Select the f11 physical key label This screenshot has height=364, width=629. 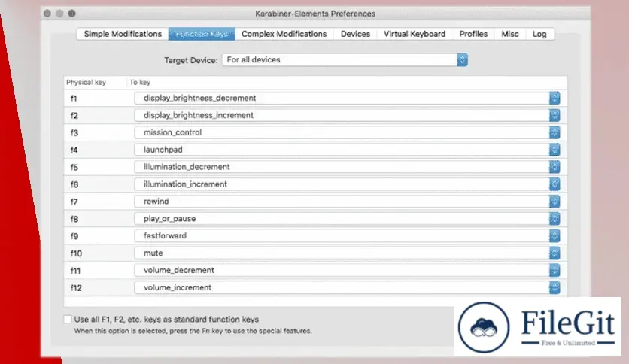(x=75, y=271)
